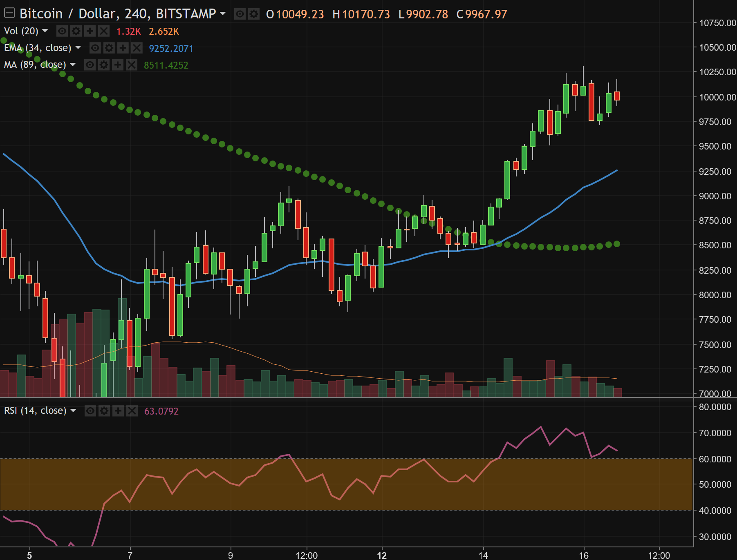
Task: Click the MA (89, close) indicator label
Action: point(35,65)
